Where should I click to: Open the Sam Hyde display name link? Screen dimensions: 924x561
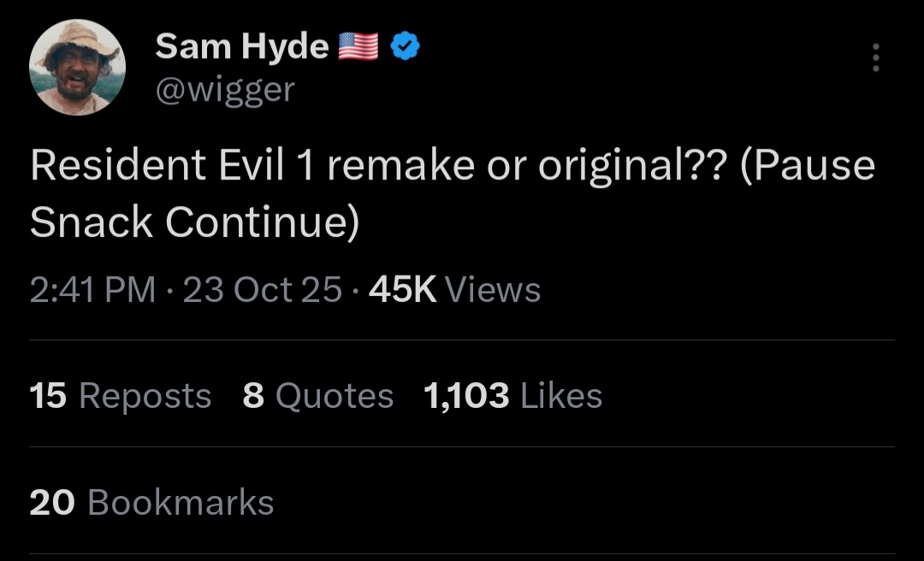point(241,47)
